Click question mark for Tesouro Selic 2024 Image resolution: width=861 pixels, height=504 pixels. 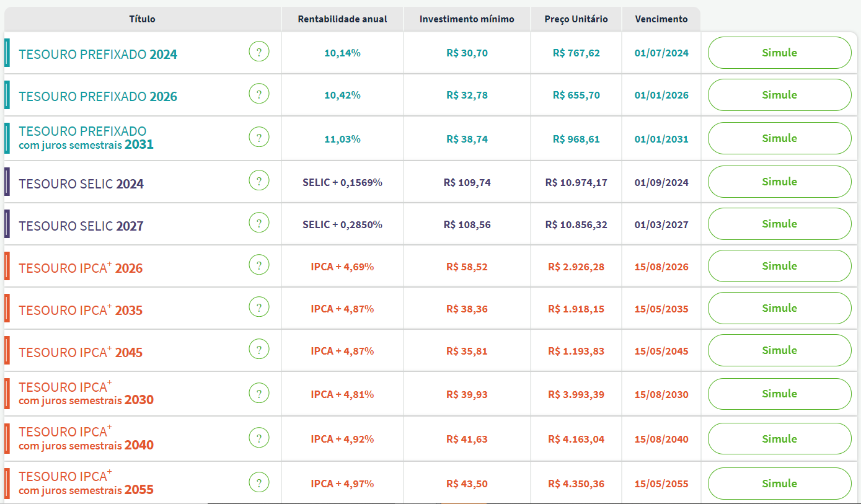pos(259,181)
